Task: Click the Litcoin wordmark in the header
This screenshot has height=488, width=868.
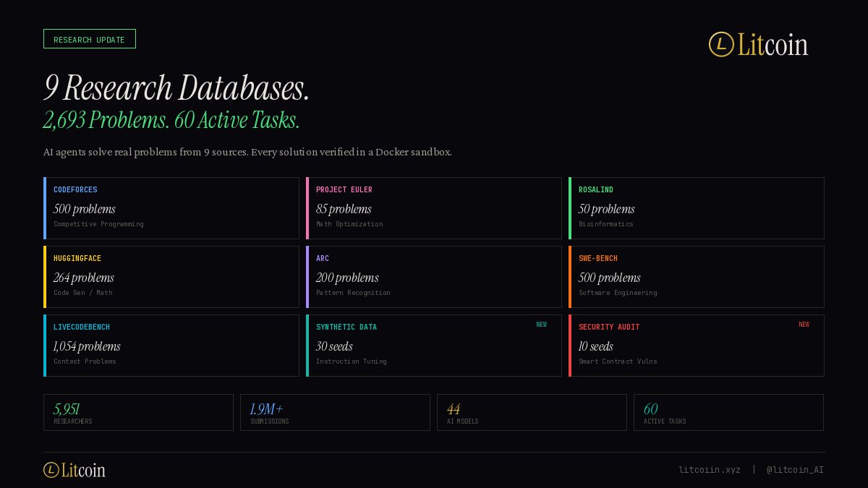Action: [773, 45]
